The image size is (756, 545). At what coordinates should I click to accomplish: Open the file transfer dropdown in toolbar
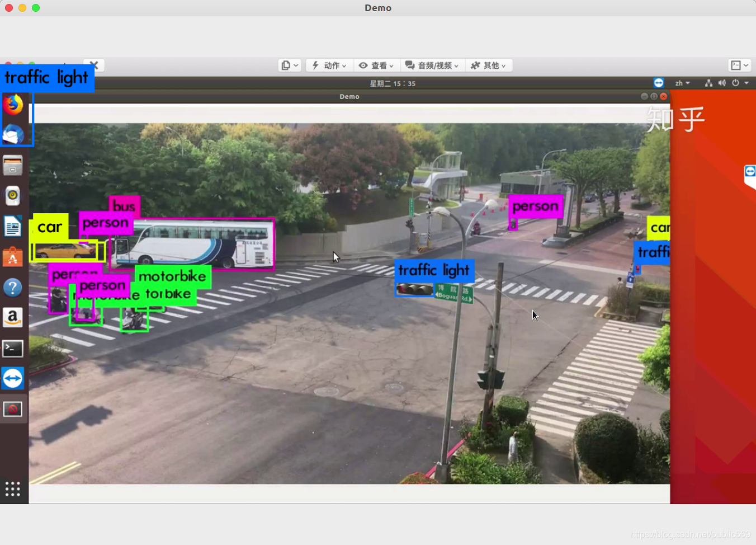point(290,65)
